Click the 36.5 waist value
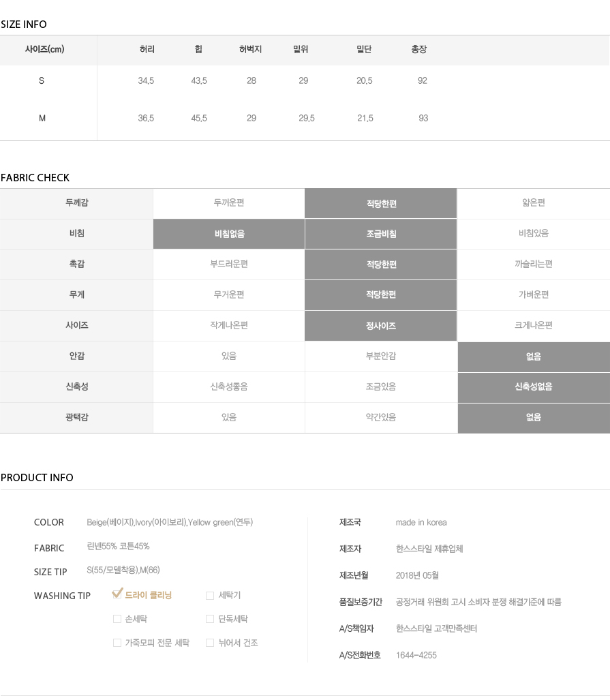610x700 pixels. [x=146, y=119]
